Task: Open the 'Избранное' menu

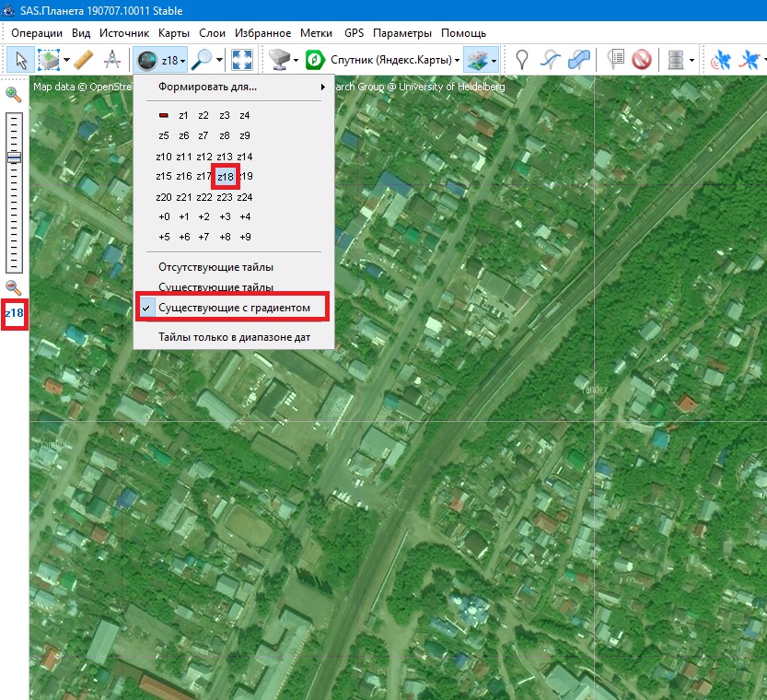Action: pos(262,33)
